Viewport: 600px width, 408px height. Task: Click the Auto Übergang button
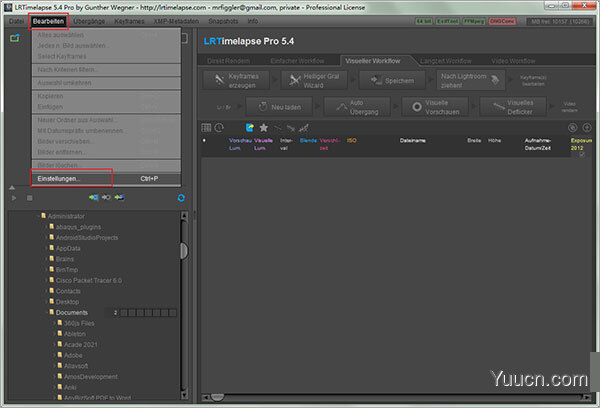click(357, 107)
